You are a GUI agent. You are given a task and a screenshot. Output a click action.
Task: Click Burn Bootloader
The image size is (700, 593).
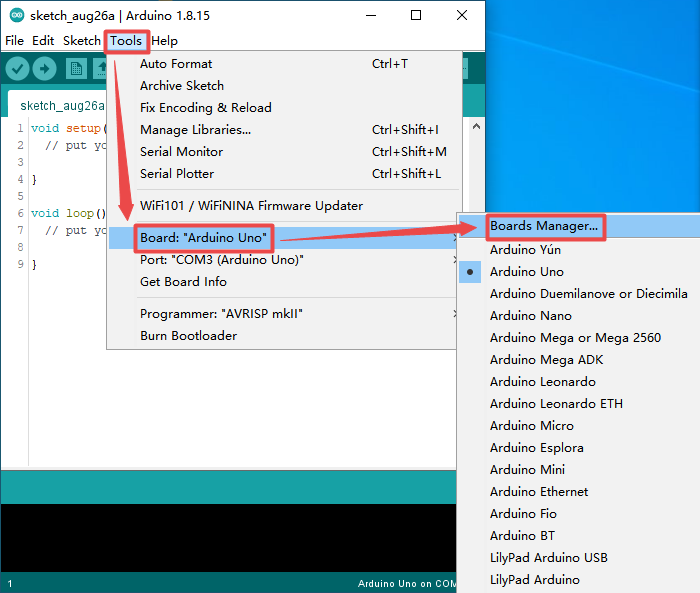tap(283, 336)
